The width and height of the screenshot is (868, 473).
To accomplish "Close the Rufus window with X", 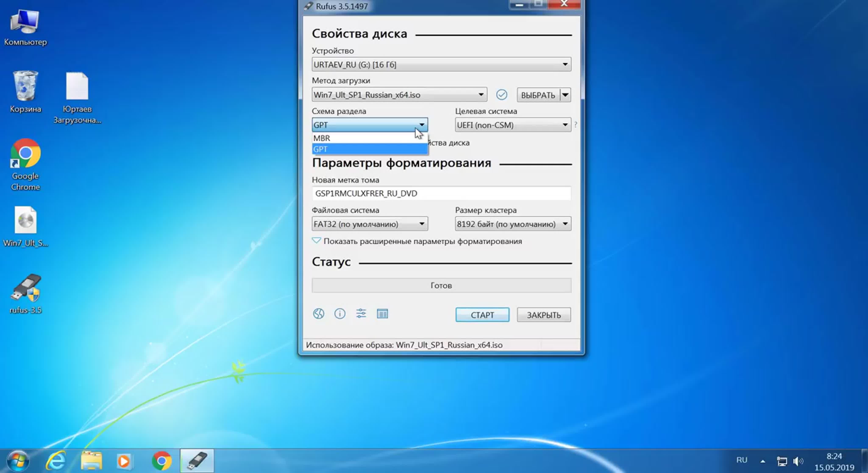I will point(564,4).
